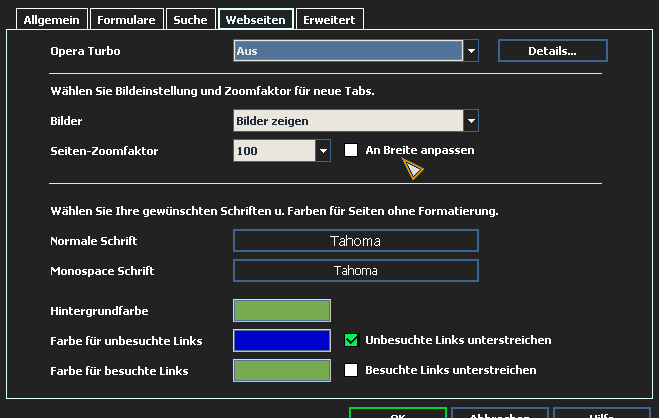Go to the Suche tab
The height and width of the screenshot is (418, 659).
[191, 19]
